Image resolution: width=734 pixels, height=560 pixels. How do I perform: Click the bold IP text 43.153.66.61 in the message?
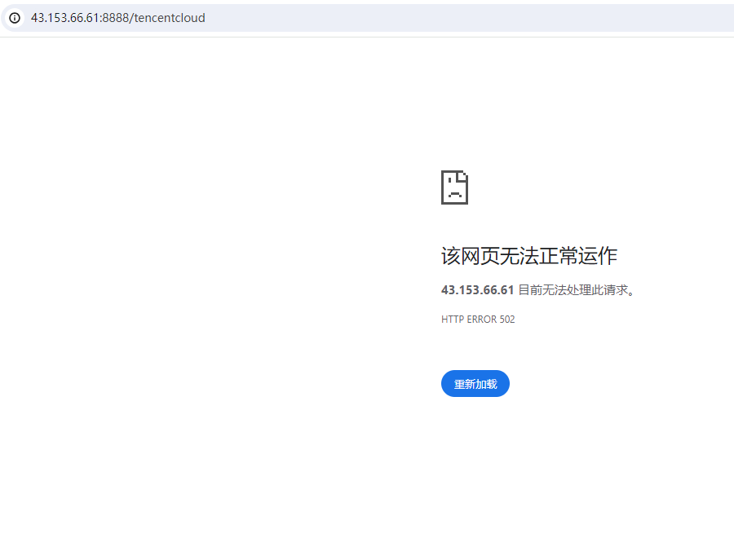[477, 290]
